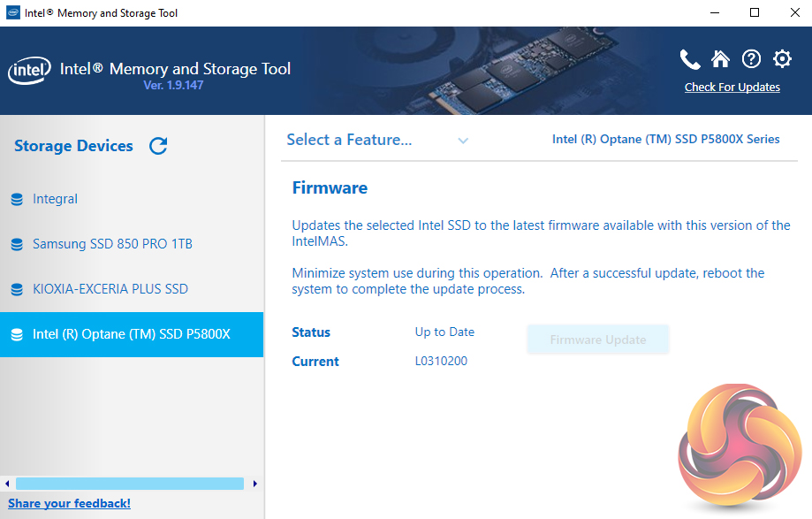This screenshot has width=812, height=519.
Task: Close the Intel Memory and Storage Tool window
Action: pos(795,12)
